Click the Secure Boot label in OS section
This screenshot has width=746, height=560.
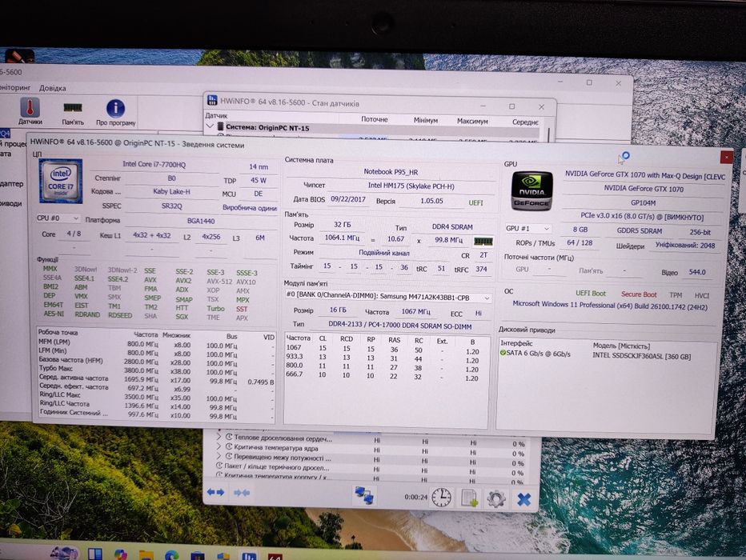coord(639,294)
